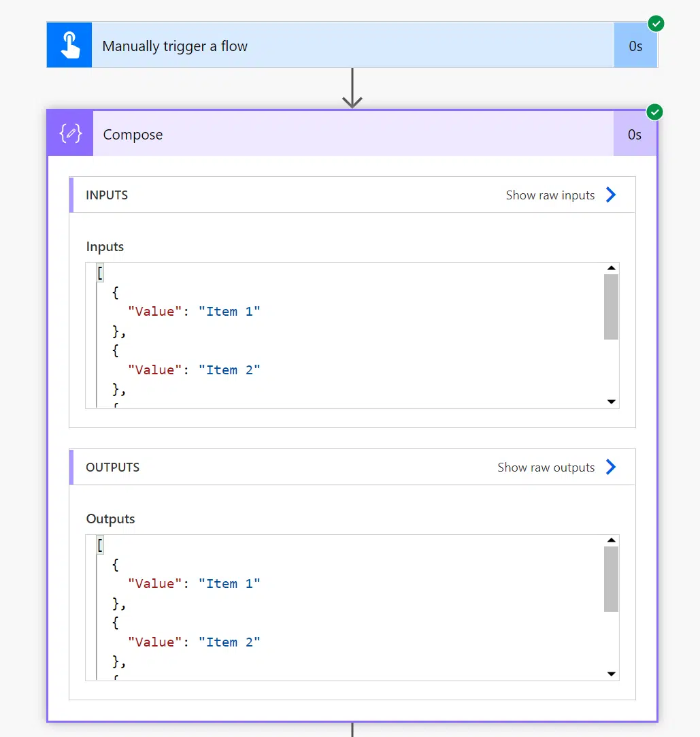The width and height of the screenshot is (700, 737).
Task: Click "Item 1" value in the Inputs box
Action: (x=229, y=311)
